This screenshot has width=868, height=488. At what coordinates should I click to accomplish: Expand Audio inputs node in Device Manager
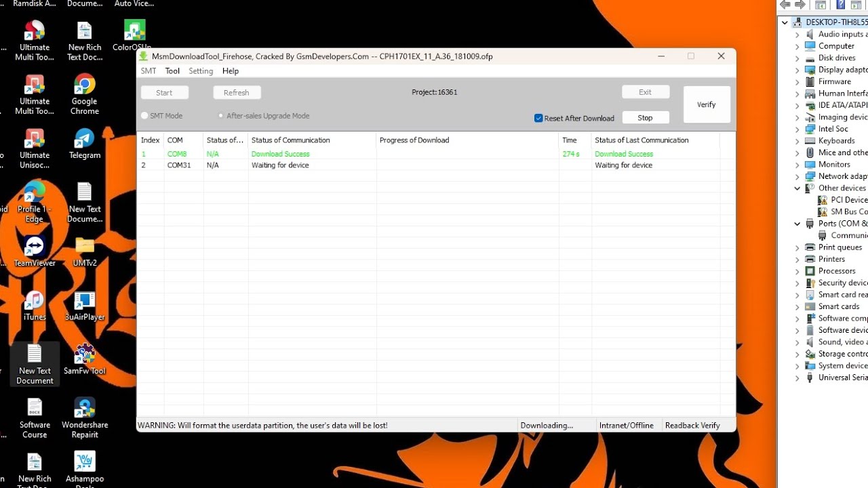797,35
